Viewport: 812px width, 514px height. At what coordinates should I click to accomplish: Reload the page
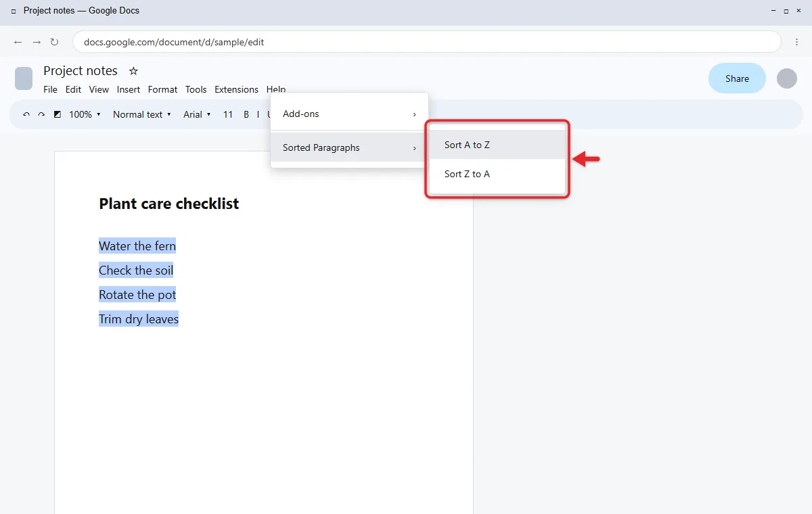(55, 42)
